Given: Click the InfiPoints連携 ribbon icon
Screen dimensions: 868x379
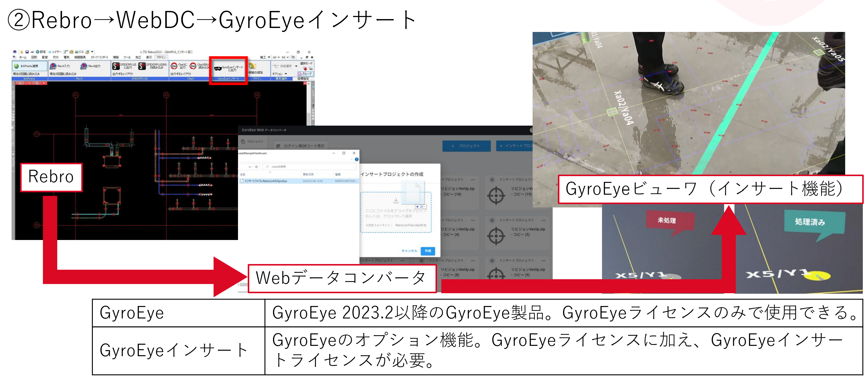Looking at the screenshot, I should click(x=16, y=66).
